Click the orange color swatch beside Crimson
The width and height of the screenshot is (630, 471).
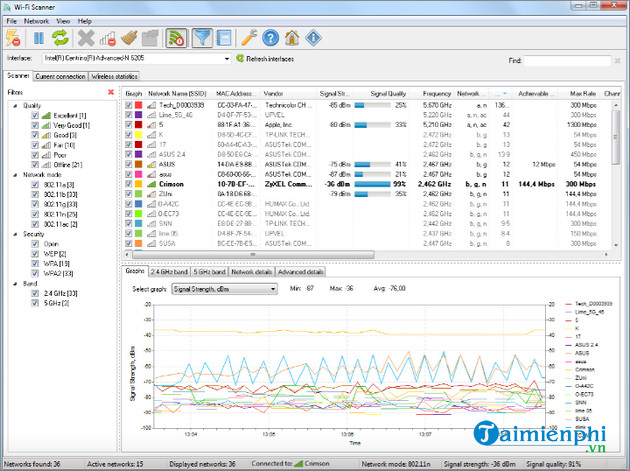point(139,183)
